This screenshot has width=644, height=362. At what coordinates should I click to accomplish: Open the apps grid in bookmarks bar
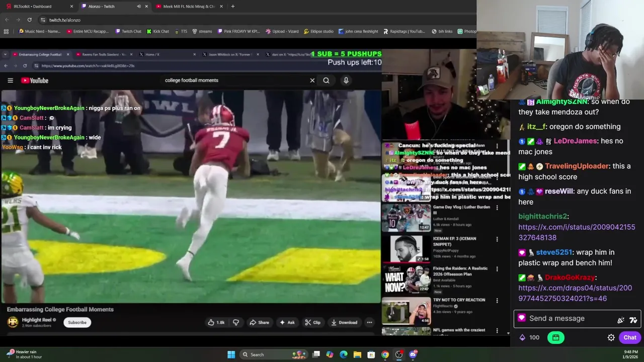coord(6,31)
